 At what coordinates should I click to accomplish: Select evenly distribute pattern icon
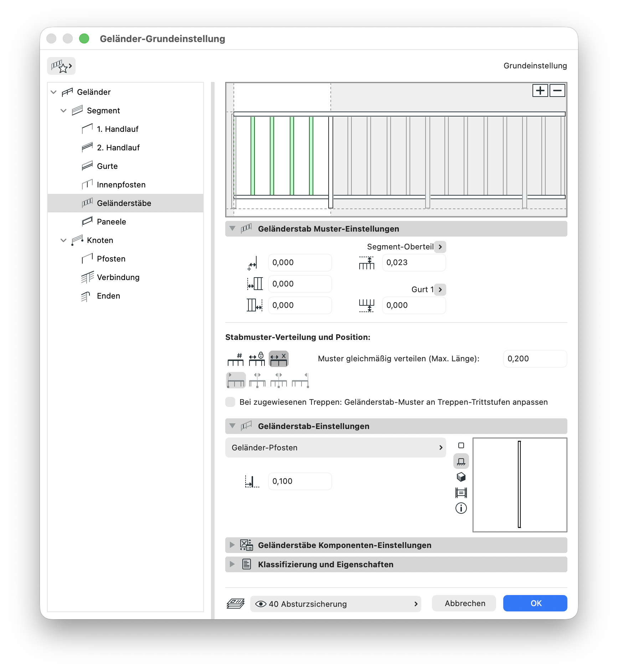[x=278, y=359]
